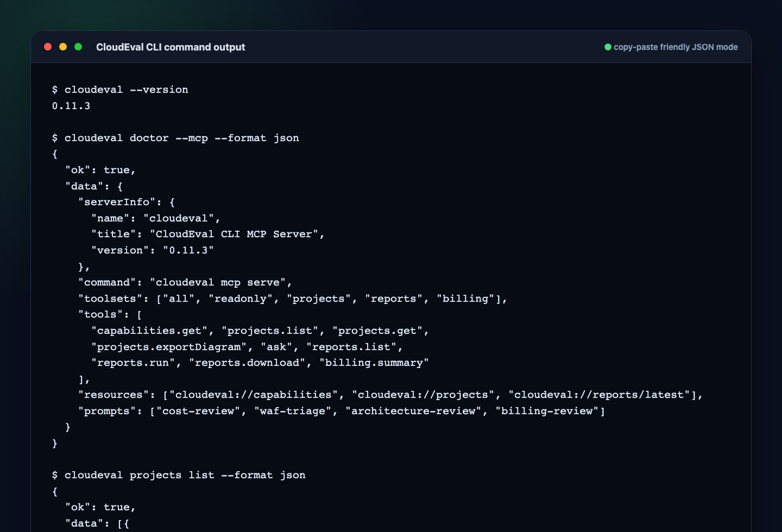Click the "reports.run" tool name

[x=133, y=363]
